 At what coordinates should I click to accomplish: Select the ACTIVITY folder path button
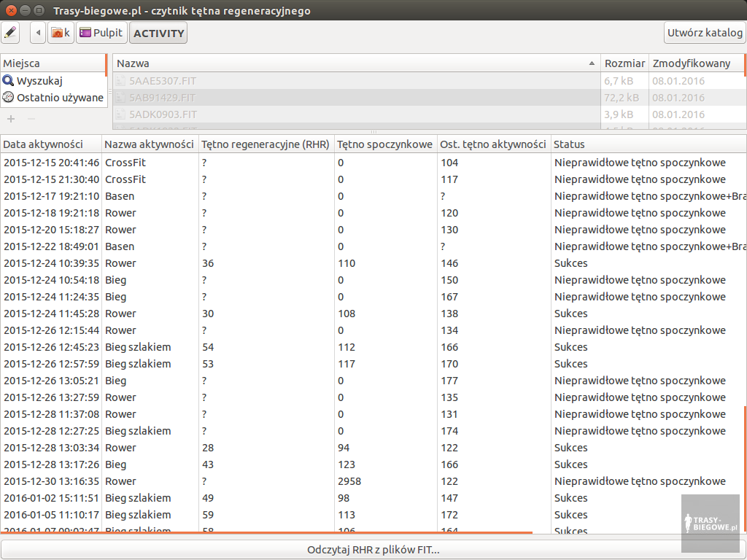point(158,33)
